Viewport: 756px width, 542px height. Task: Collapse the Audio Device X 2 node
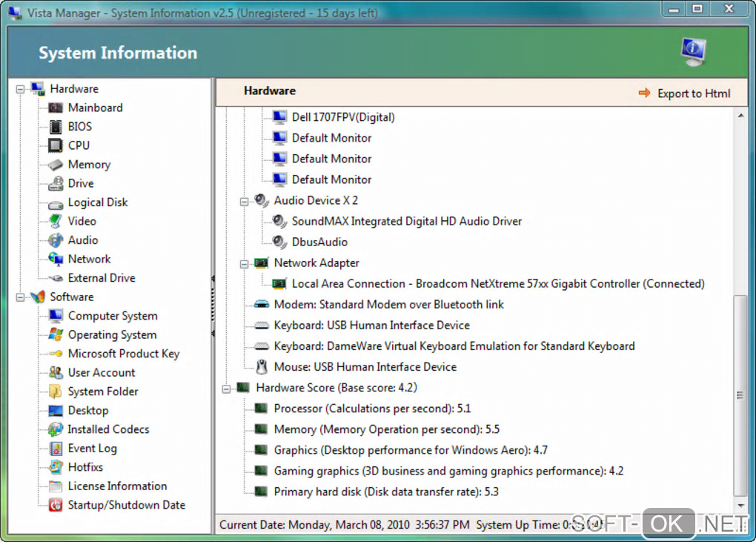point(244,202)
